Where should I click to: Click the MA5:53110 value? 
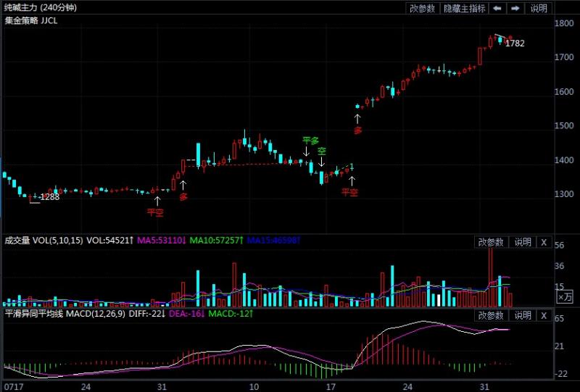[161, 241]
